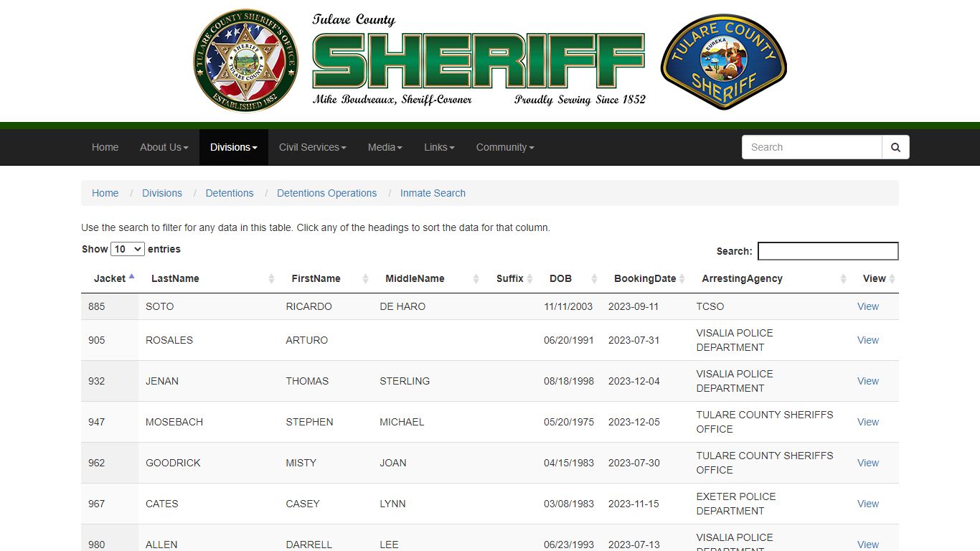Image resolution: width=980 pixels, height=551 pixels.
Task: Open View link for ROSALES ARTURO
Action: 868,340
